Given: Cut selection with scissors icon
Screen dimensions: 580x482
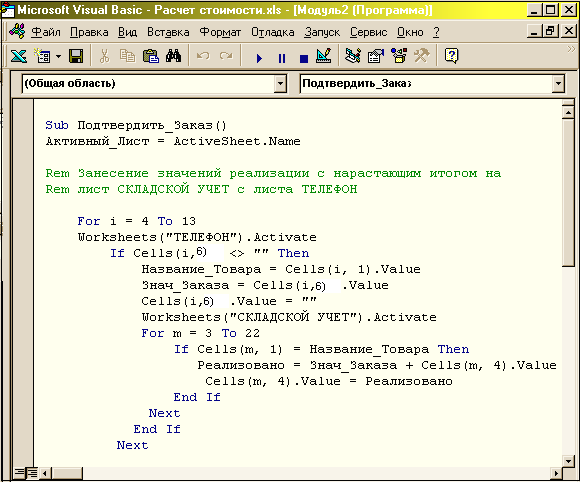Looking at the screenshot, I should tap(105, 56).
